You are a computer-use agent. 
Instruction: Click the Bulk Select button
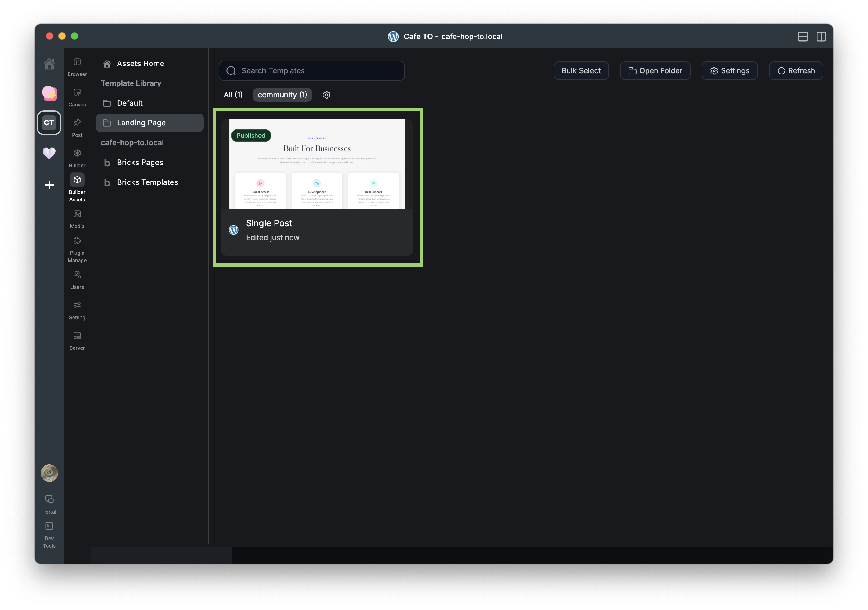click(581, 71)
